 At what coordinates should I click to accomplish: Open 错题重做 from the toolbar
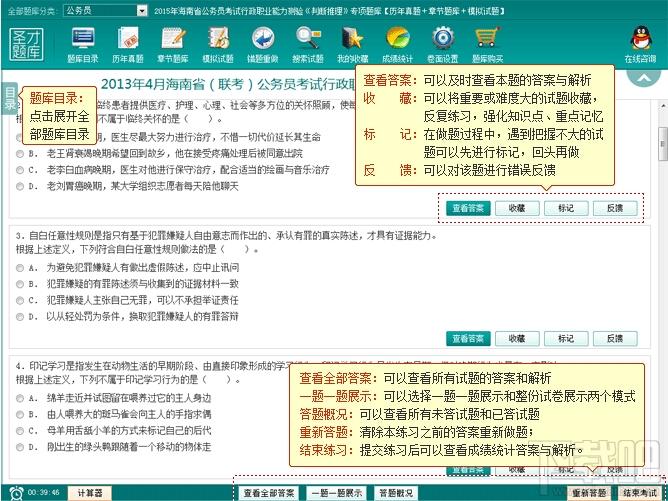pos(263,40)
